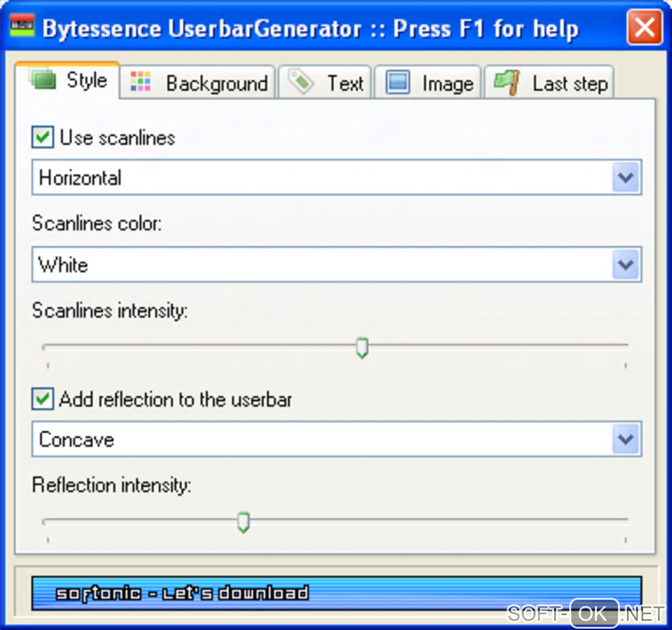Click the Last step green flag icon

click(x=506, y=83)
